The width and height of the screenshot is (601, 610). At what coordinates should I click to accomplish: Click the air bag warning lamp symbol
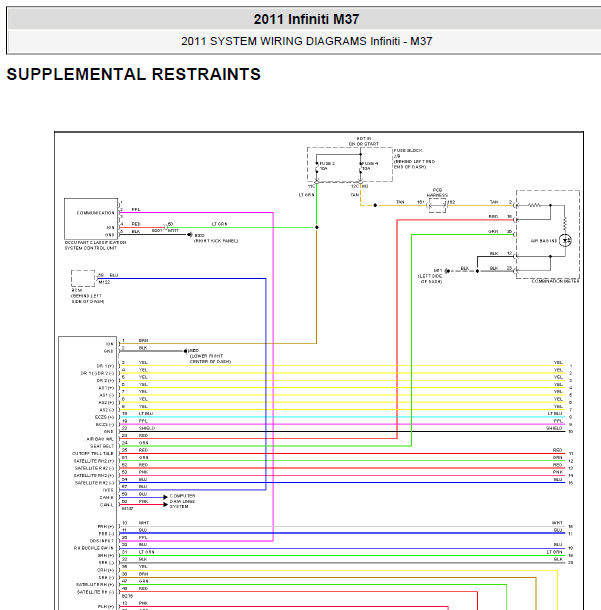565,240
